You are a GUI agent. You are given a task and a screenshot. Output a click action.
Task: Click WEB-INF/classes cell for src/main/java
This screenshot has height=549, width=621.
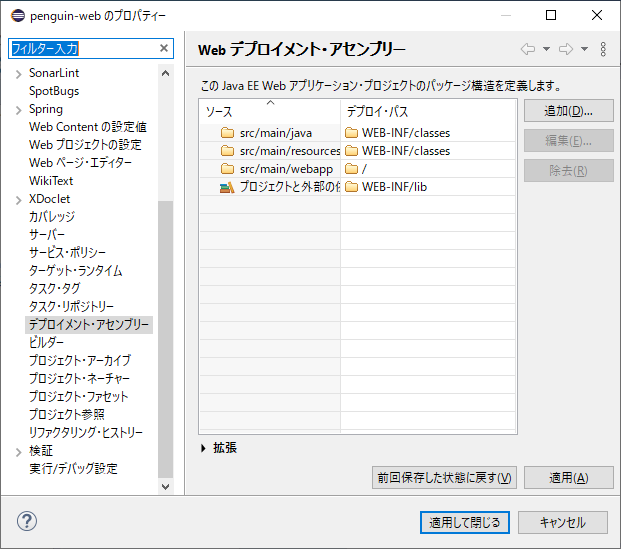[x=428, y=133]
